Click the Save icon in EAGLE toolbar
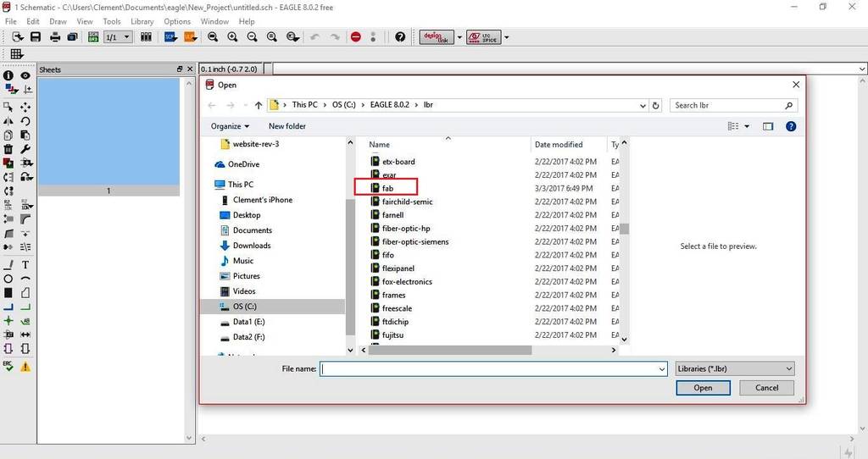The height and width of the screenshot is (459, 868). 36,37
